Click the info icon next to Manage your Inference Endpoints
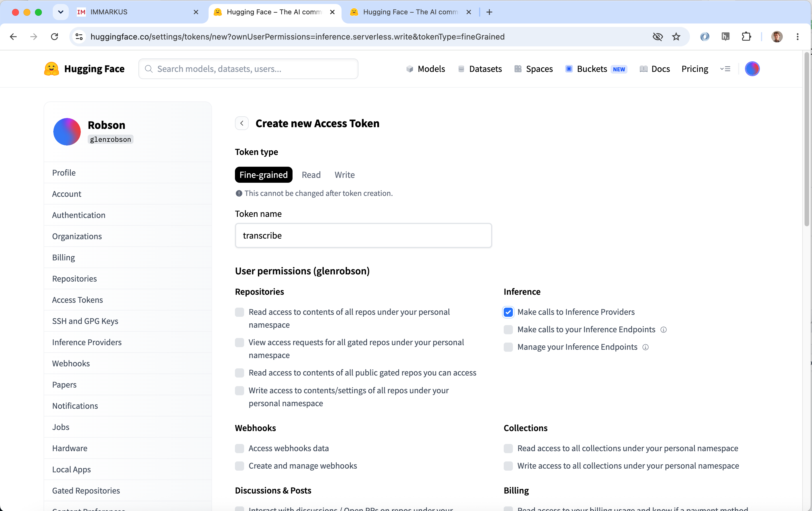 pyautogui.click(x=646, y=347)
